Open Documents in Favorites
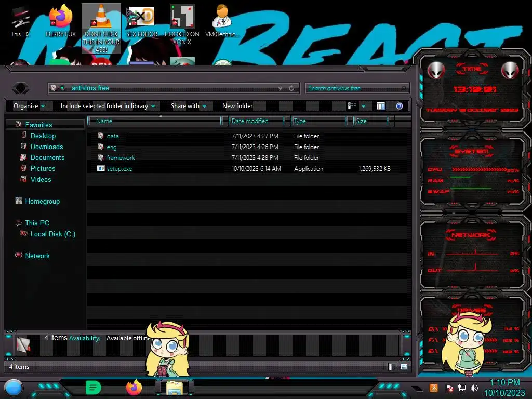This screenshot has width=532, height=399. click(x=47, y=157)
